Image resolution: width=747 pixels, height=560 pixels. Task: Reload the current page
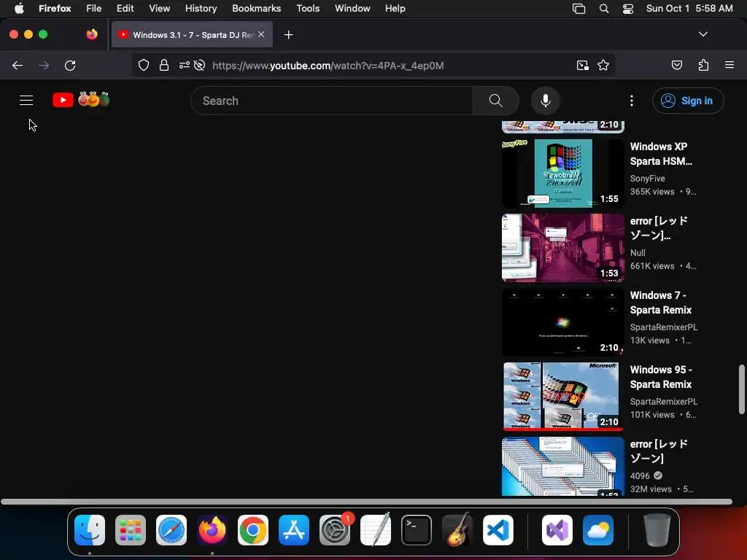70,65
